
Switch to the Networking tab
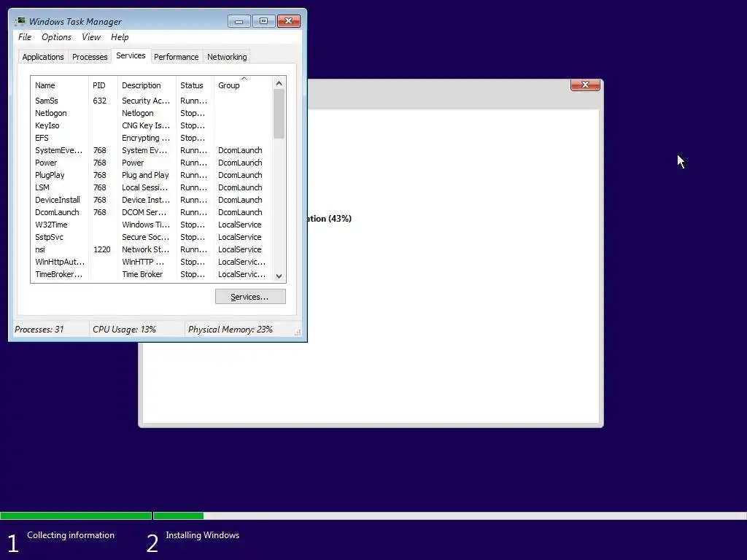click(x=227, y=57)
